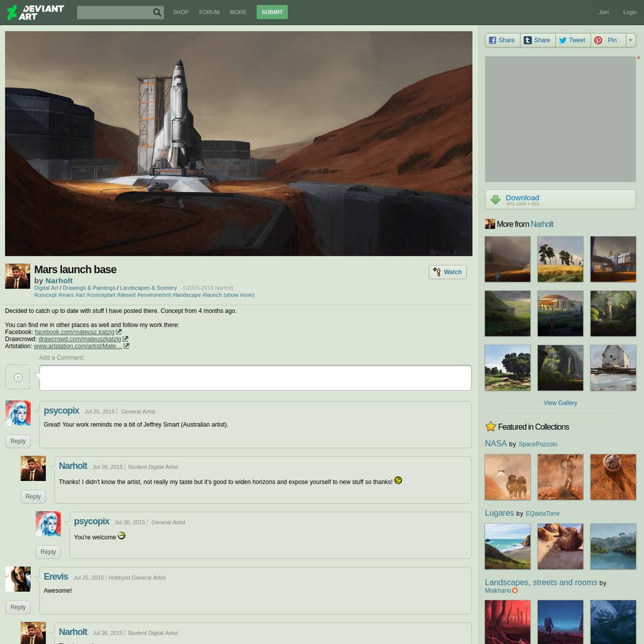Open Erevis username link
Screen dimensions: 644x644
tap(56, 576)
